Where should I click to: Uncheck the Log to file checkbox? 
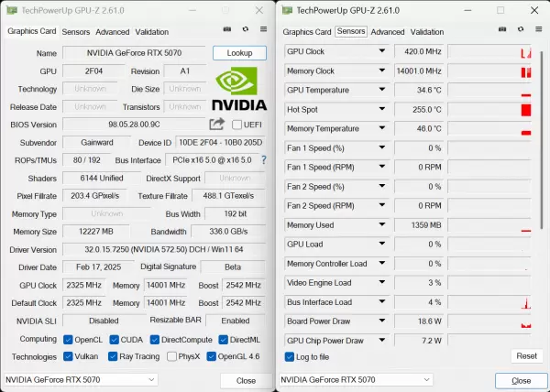290,356
